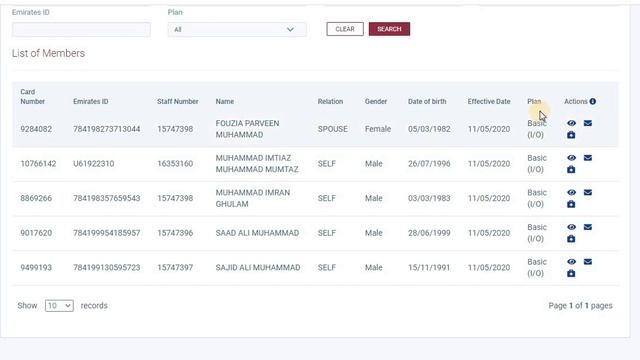Click the Date of birth column header
The width and height of the screenshot is (640, 360).
tap(427, 101)
